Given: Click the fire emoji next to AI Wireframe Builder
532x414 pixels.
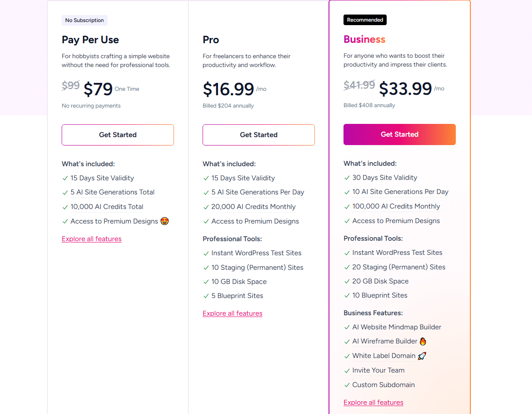Looking at the screenshot, I should coord(423,341).
